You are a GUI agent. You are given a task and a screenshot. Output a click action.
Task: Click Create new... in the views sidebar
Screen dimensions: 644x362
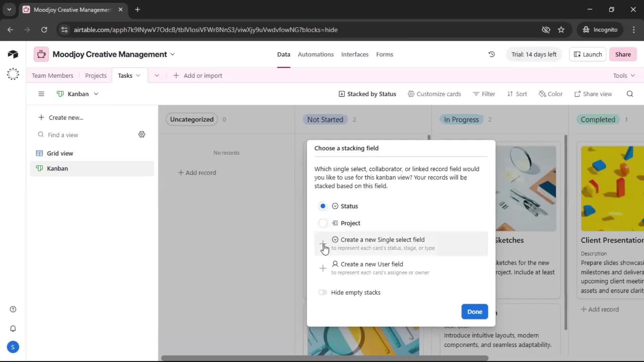tap(61, 118)
